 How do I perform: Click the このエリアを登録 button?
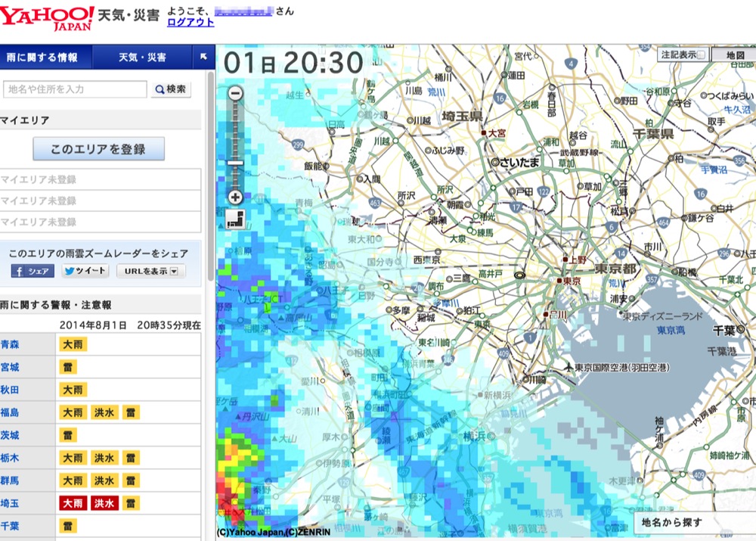pyautogui.click(x=98, y=149)
